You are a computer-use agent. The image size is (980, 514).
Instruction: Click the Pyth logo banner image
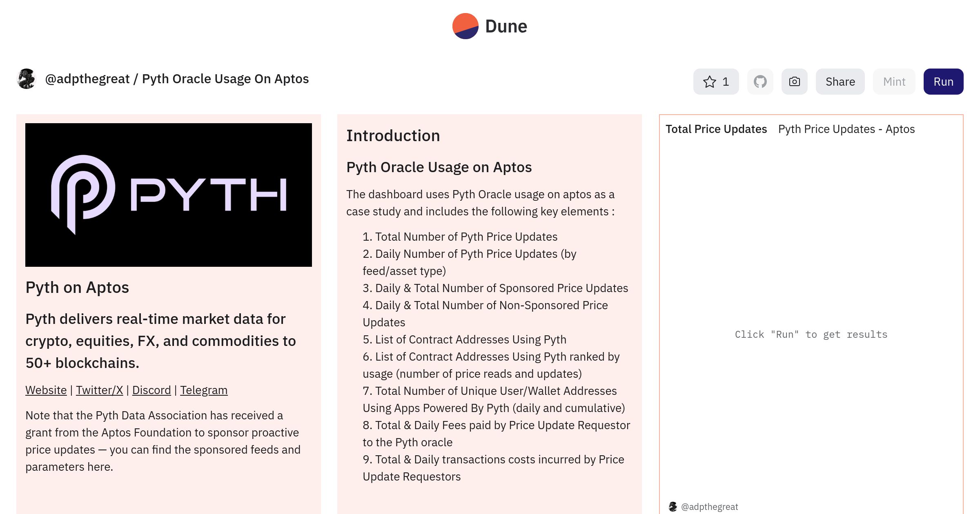click(x=169, y=195)
